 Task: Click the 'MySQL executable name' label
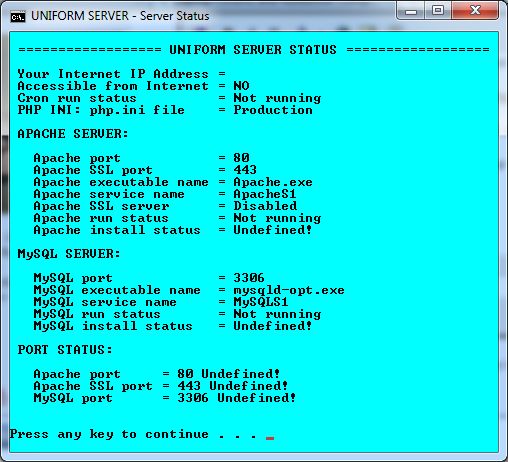tap(117, 290)
